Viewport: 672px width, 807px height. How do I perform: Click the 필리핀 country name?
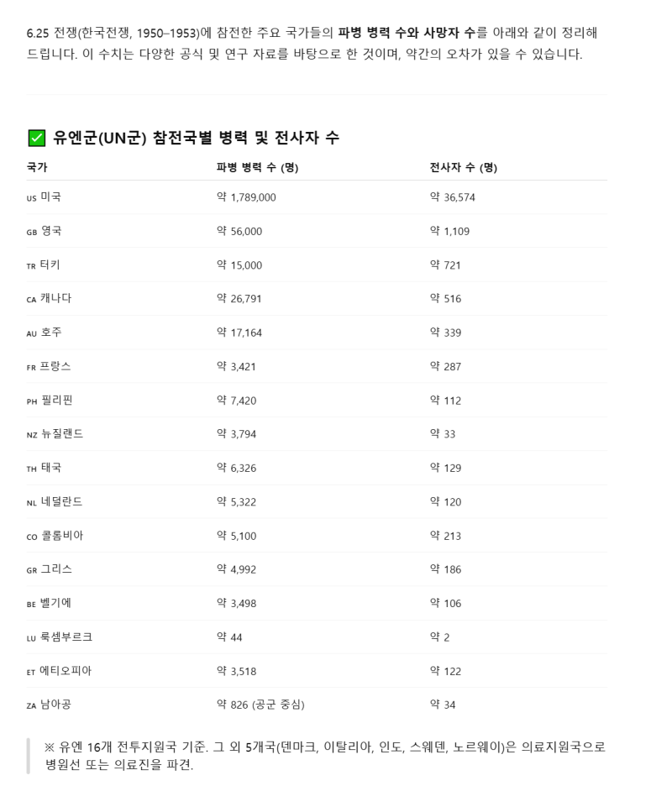click(56, 401)
